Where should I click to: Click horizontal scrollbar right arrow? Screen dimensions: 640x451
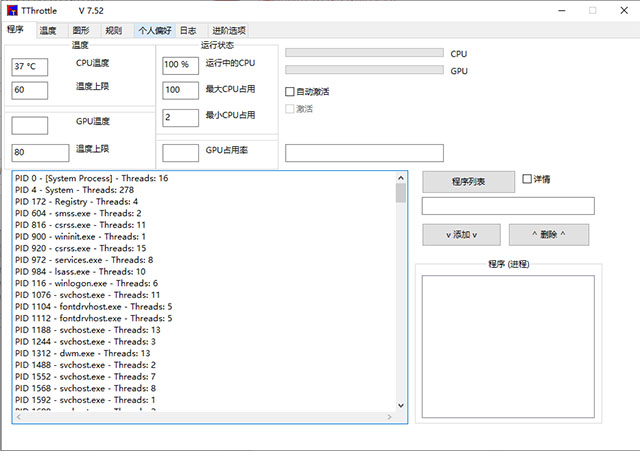(389, 417)
